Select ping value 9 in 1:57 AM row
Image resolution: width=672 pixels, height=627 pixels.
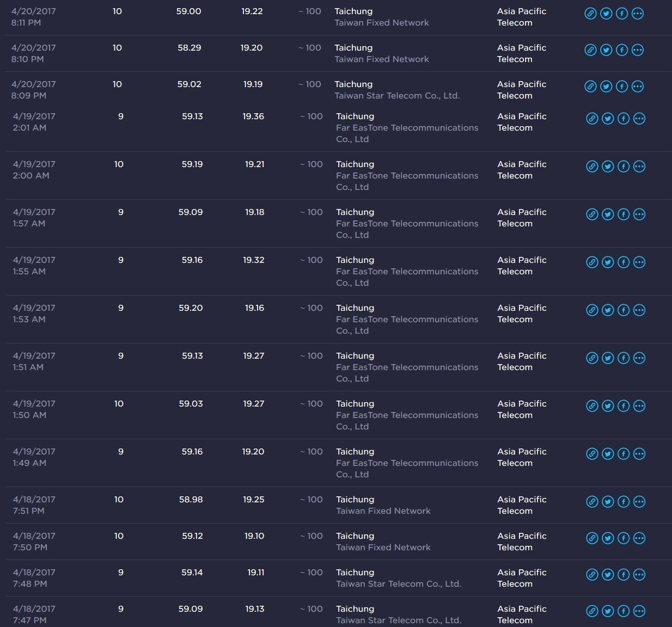(x=121, y=212)
